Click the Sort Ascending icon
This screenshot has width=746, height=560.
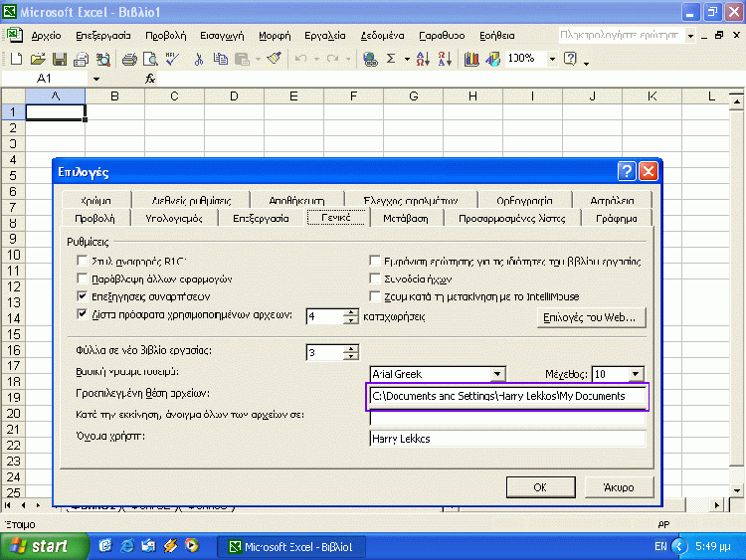[x=423, y=59]
